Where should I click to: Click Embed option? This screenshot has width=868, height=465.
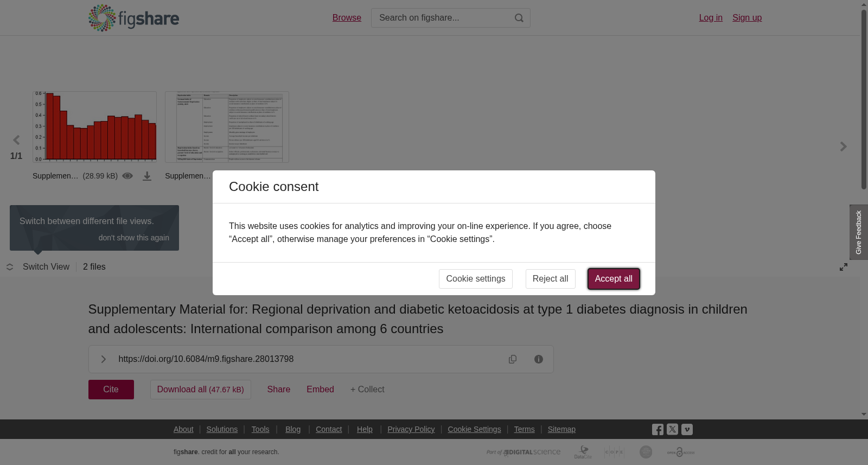320,390
